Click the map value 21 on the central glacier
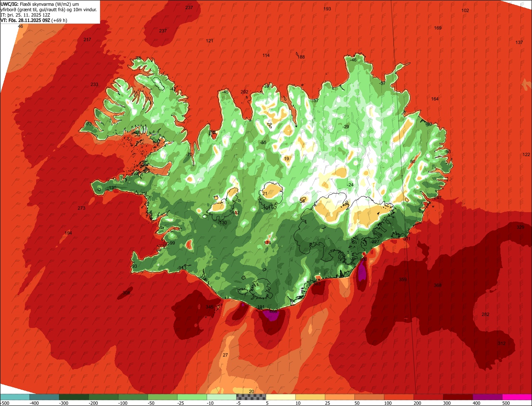 [265, 193]
